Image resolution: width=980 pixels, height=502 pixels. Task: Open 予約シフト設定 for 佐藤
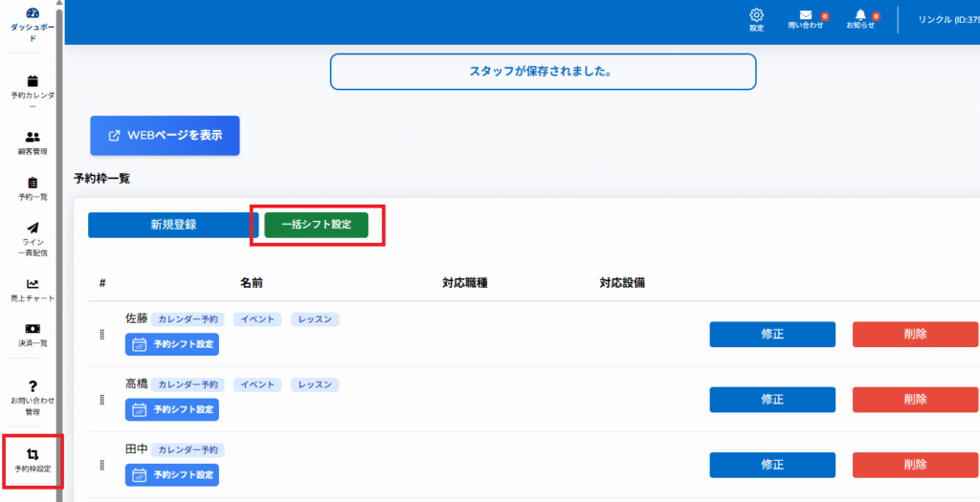[x=172, y=344]
